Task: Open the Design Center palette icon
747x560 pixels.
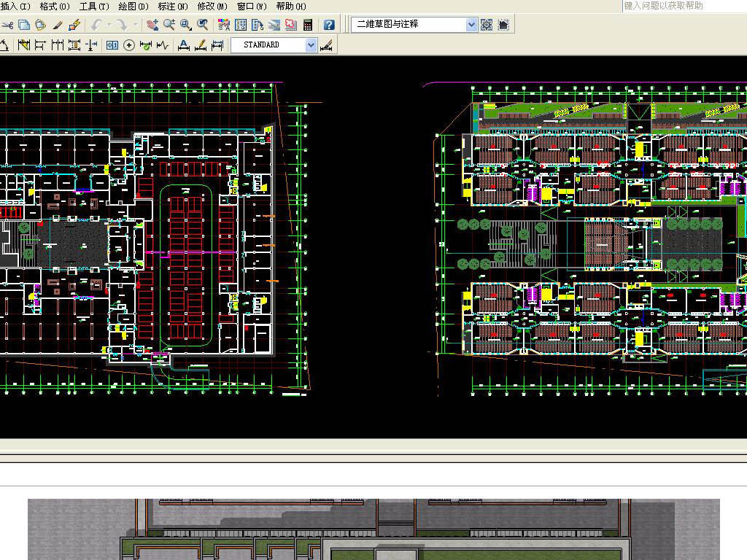Action: [241, 25]
